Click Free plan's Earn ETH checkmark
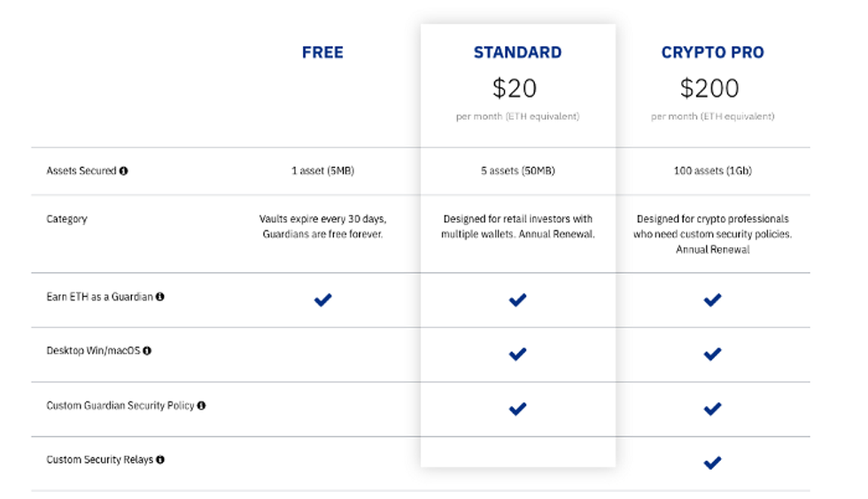Screen dimensions: 868x499 [x=323, y=300]
